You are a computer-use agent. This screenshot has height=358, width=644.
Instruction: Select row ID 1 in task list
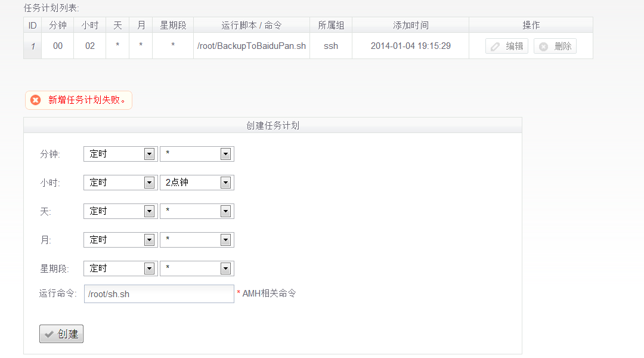pos(32,46)
